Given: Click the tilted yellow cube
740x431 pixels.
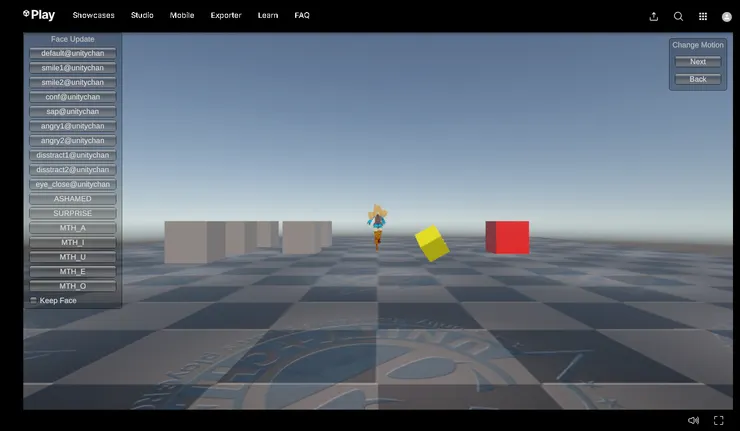Looking at the screenshot, I should click(x=432, y=243).
